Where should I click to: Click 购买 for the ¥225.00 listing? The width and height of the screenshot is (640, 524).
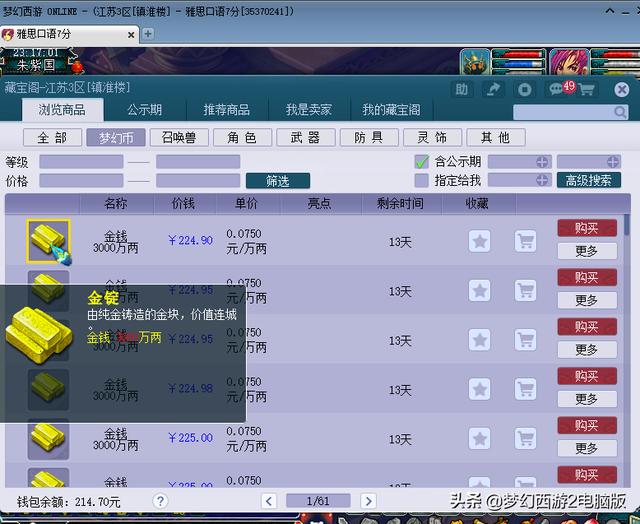(x=587, y=425)
